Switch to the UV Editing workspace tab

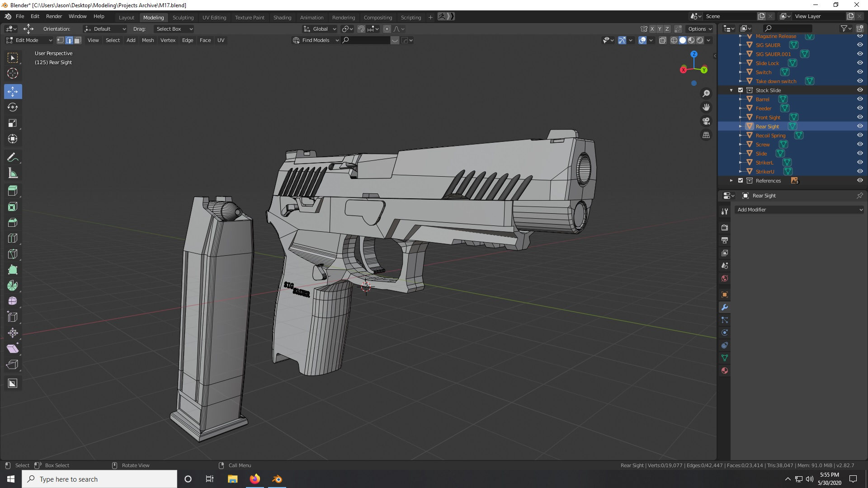214,17
